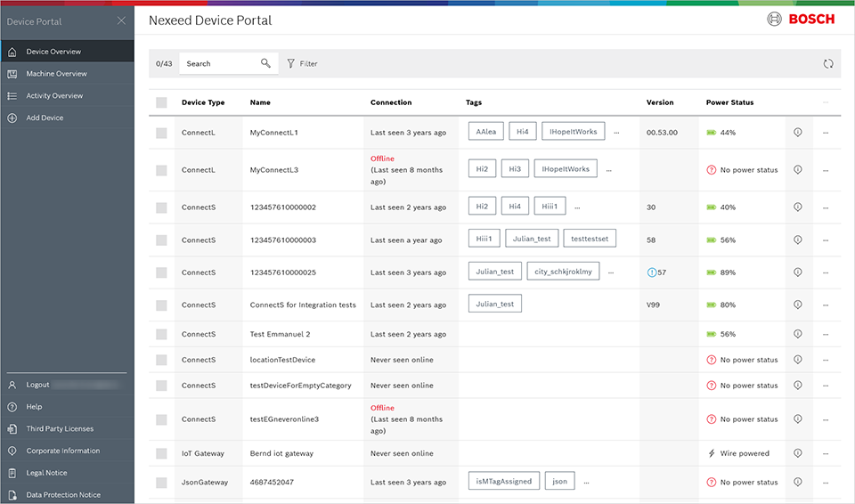Open info icon for ConnectS for Integration tests
This screenshot has height=504, width=855.
tap(798, 305)
